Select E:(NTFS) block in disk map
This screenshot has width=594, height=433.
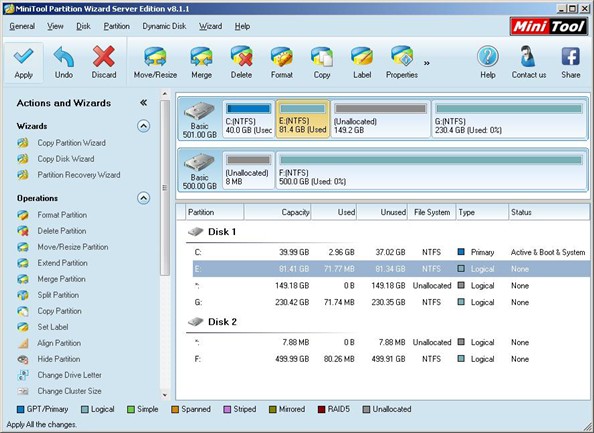point(303,119)
